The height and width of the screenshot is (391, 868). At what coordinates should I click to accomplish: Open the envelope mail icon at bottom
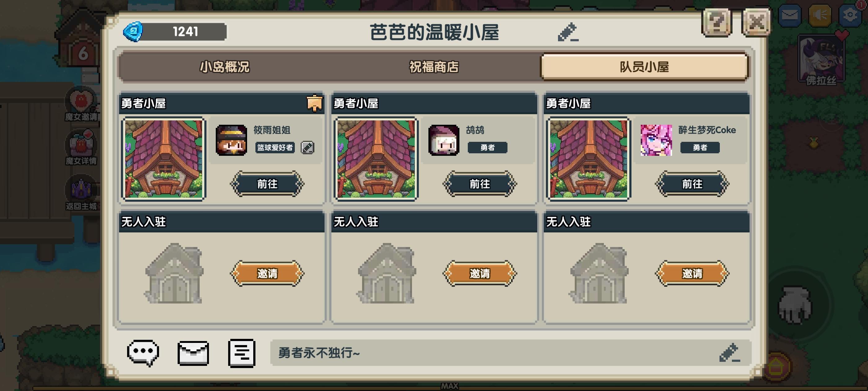193,353
